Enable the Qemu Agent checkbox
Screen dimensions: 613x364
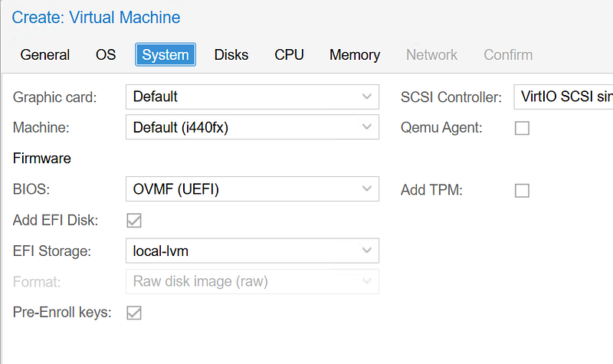[522, 129]
